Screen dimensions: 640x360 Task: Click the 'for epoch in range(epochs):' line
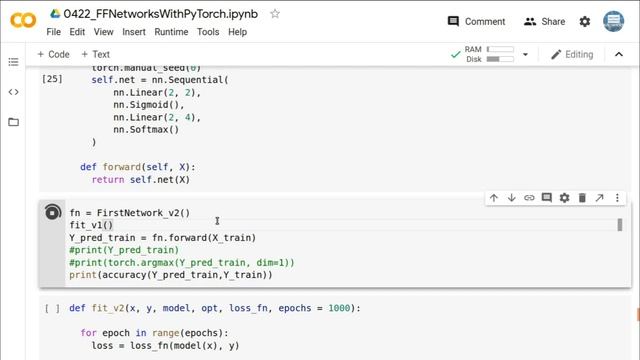click(154, 333)
